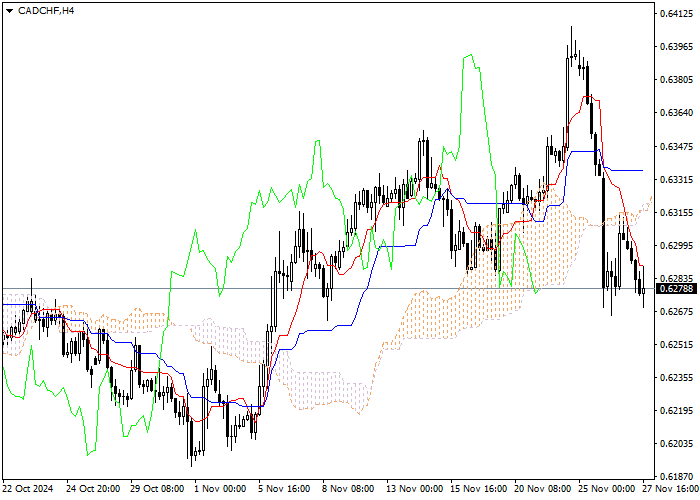The width and height of the screenshot is (700, 500).
Task: Click the 25 Nov 00:00 time label
Action: click(x=608, y=489)
